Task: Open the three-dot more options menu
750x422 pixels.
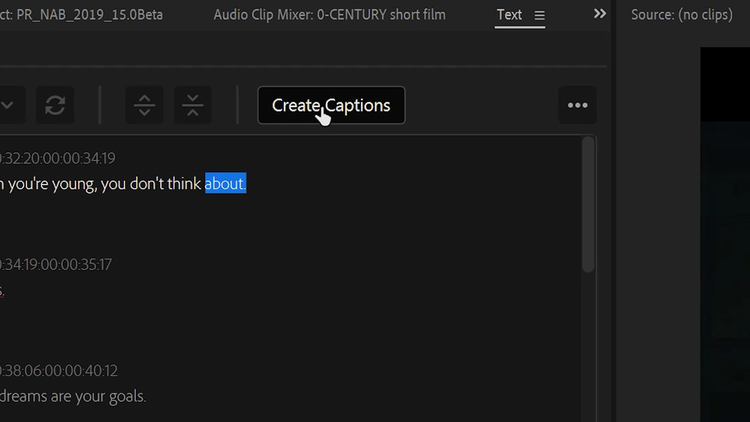Action: (577, 105)
